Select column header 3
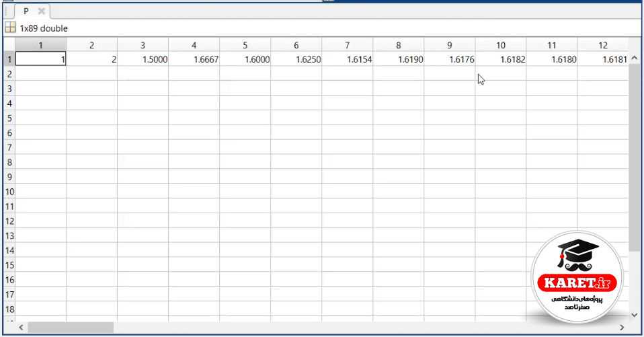Image resolution: width=644 pixels, height=337 pixels. tap(143, 45)
